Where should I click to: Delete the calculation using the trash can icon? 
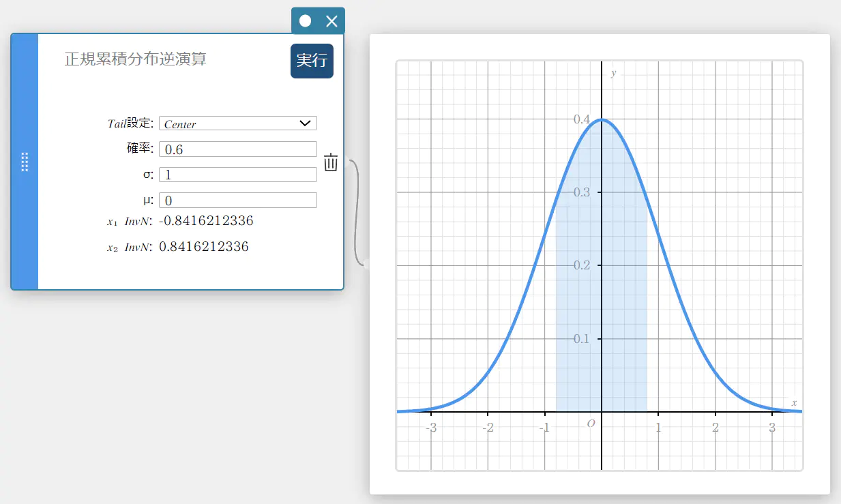331,163
